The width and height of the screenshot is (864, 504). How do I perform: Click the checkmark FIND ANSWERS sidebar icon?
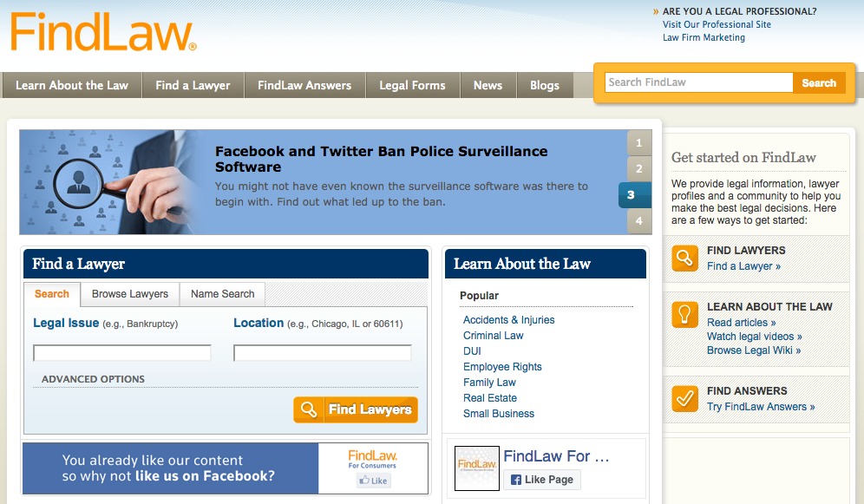pyautogui.click(x=684, y=399)
